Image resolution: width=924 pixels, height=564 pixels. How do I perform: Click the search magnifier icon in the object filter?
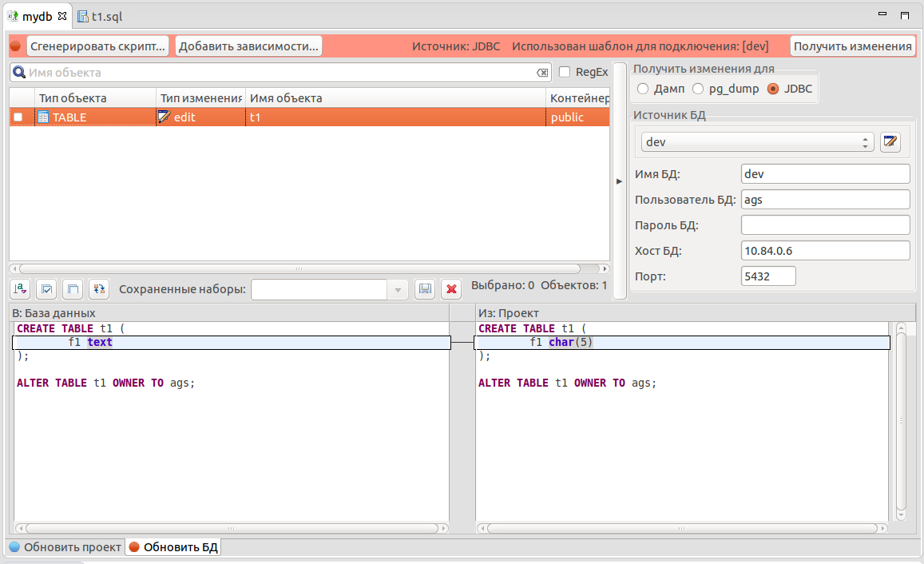click(19, 73)
